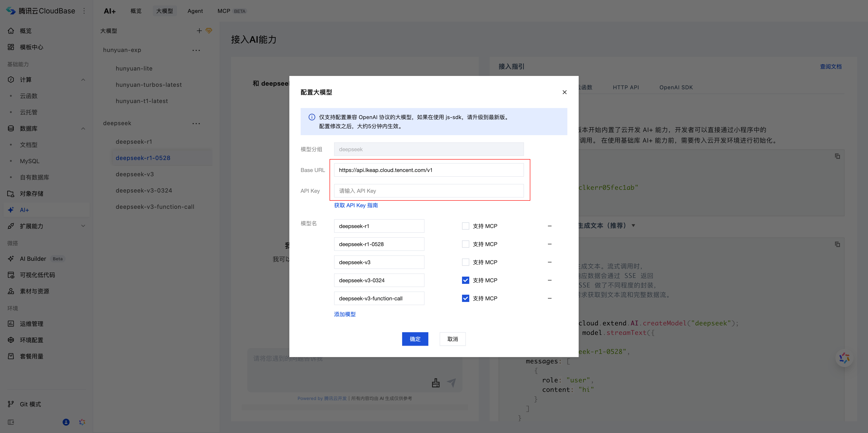Click the send message paper plane icon
868x433 pixels.
point(452,382)
